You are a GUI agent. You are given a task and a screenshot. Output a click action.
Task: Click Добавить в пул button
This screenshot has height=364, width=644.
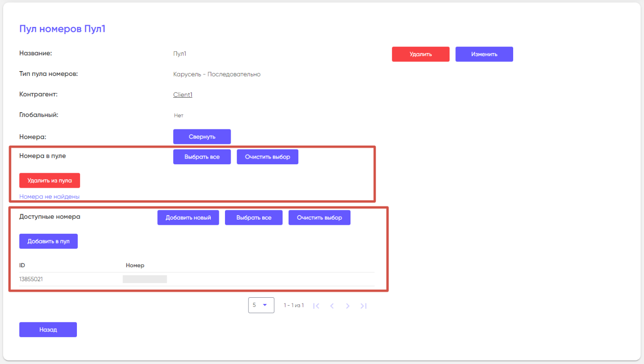pos(49,241)
